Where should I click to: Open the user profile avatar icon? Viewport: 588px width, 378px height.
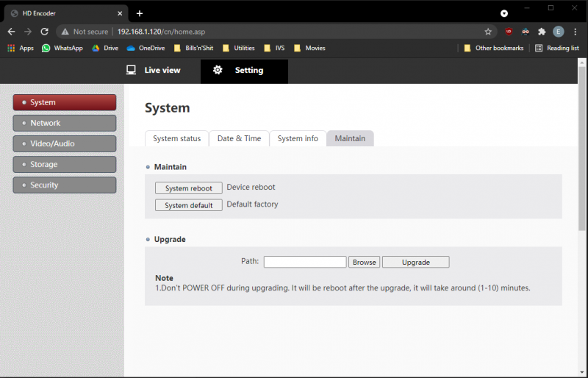point(558,32)
